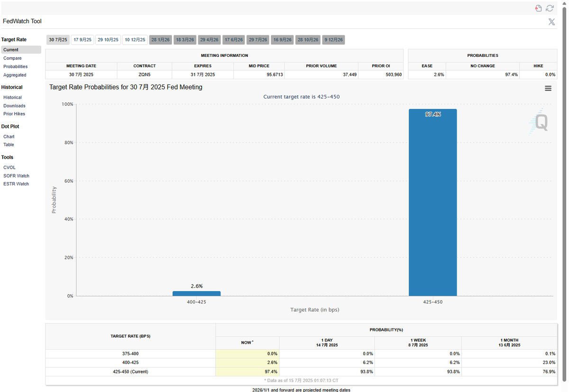Go to Probabilities in the sidebar

coord(16,67)
